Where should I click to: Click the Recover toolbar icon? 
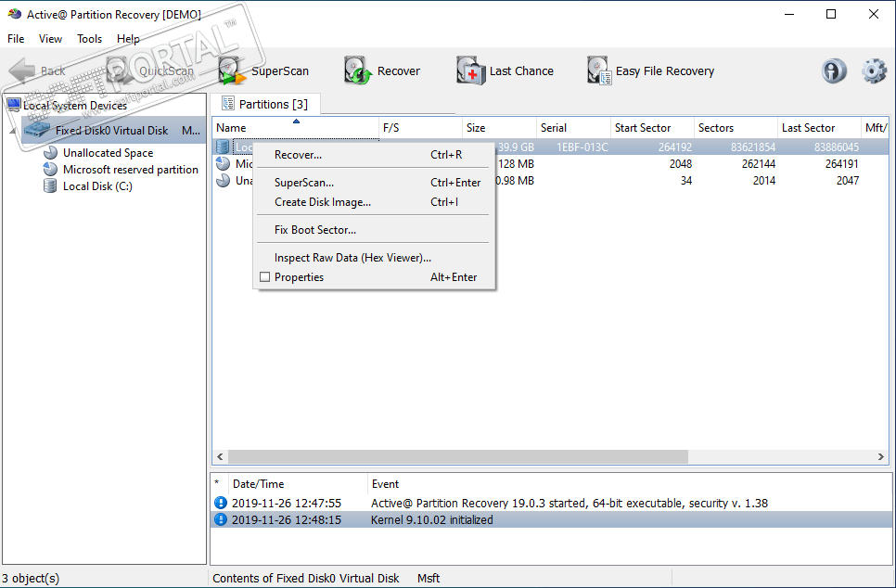[358, 70]
